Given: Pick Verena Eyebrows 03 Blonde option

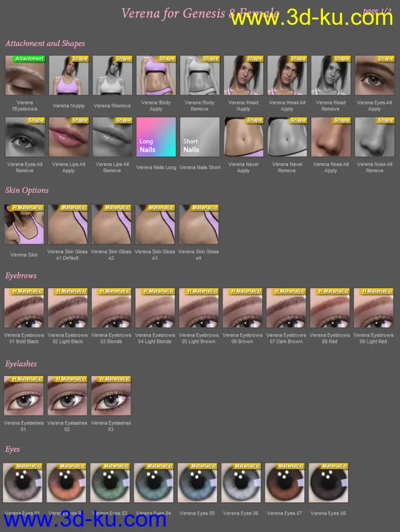Looking at the screenshot, I should click(x=112, y=308).
